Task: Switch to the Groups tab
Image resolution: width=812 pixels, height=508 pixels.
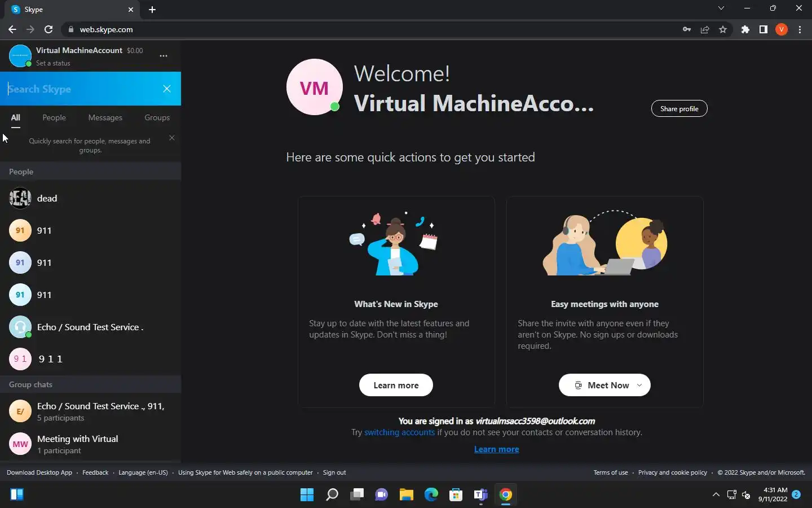Action: point(157,117)
